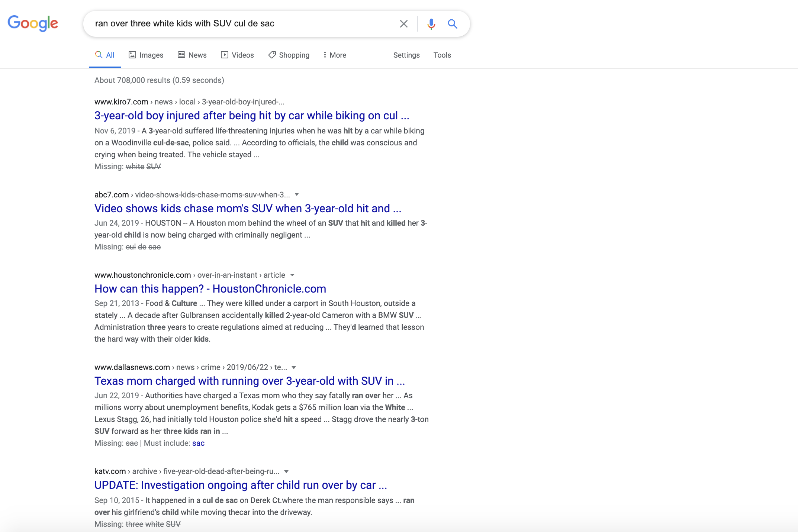Open Video shows kids chase mom's SUV result
The image size is (798, 532).
click(248, 209)
